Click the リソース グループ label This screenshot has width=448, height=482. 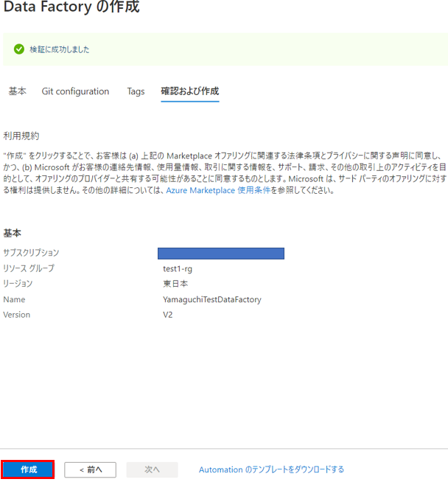pos(29,268)
